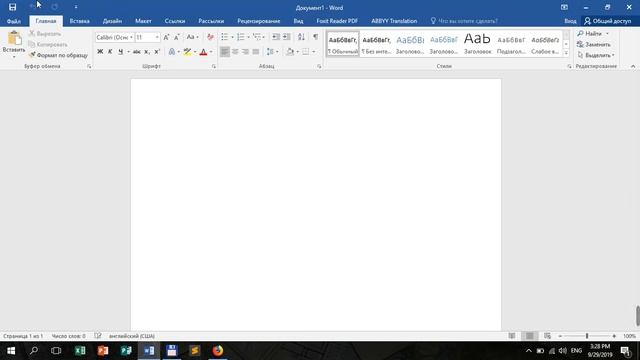640x360 pixels.
Task: Apply the Без интервала style
Action: tap(376, 44)
